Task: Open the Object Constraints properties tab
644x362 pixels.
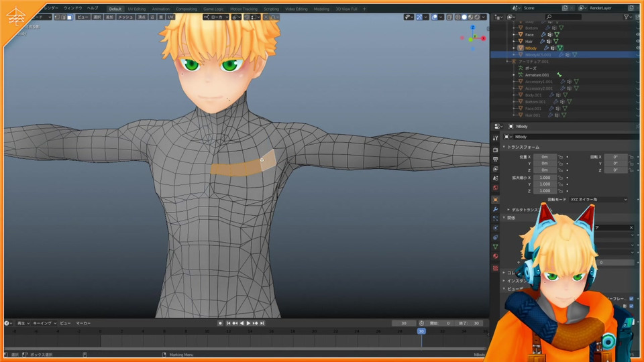Action: [495, 237]
